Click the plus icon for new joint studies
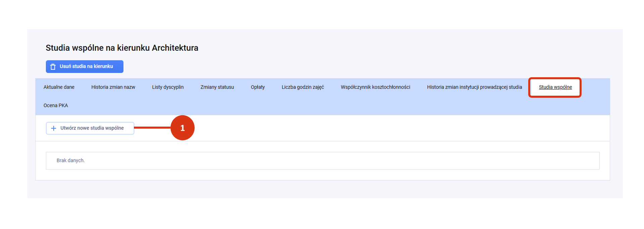The width and height of the screenshot is (644, 229). tap(53, 128)
